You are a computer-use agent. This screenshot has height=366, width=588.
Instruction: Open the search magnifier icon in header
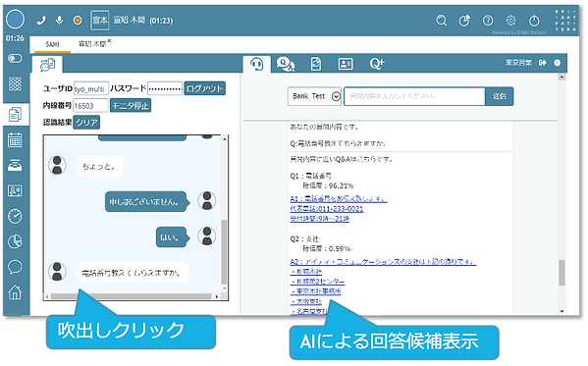(442, 20)
